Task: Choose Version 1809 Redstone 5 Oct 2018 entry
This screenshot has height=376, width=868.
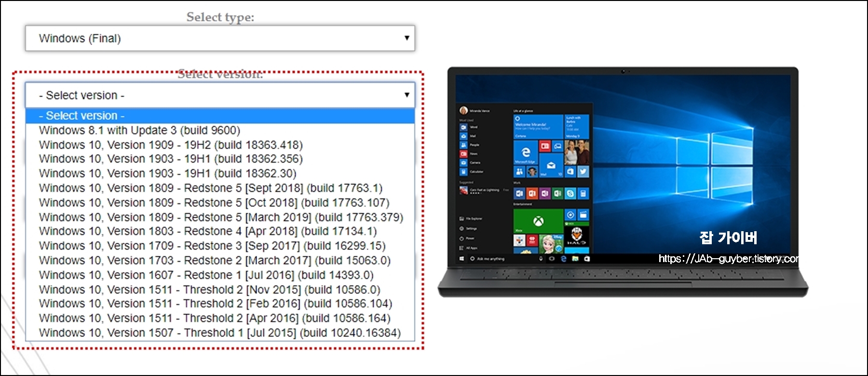Action: 220,202
